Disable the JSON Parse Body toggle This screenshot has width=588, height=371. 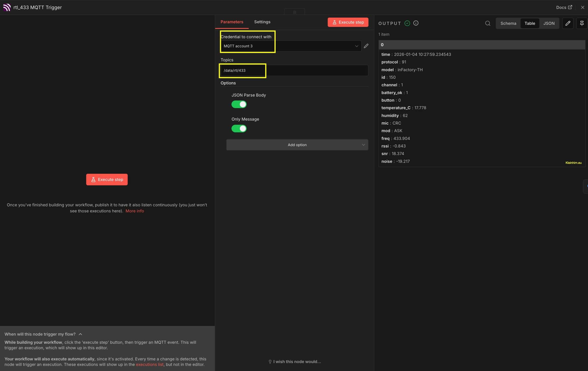tap(239, 104)
